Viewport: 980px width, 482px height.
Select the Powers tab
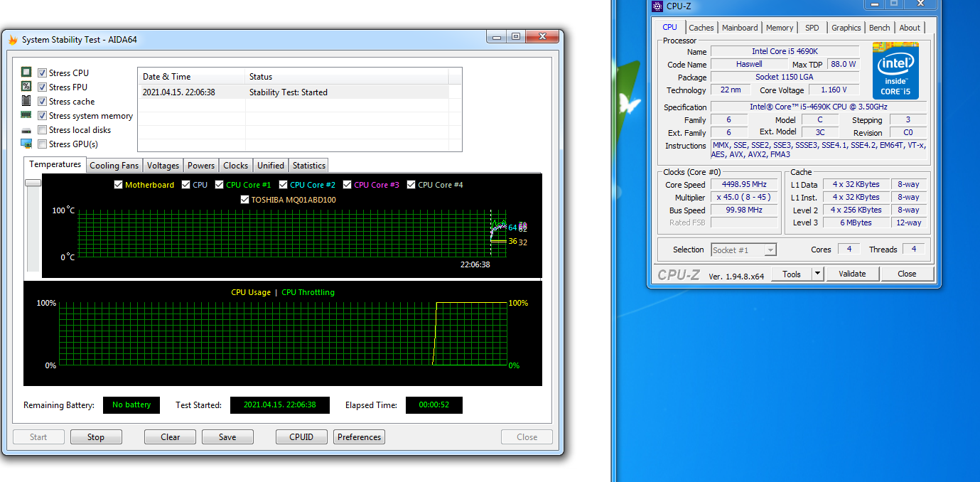click(x=201, y=166)
